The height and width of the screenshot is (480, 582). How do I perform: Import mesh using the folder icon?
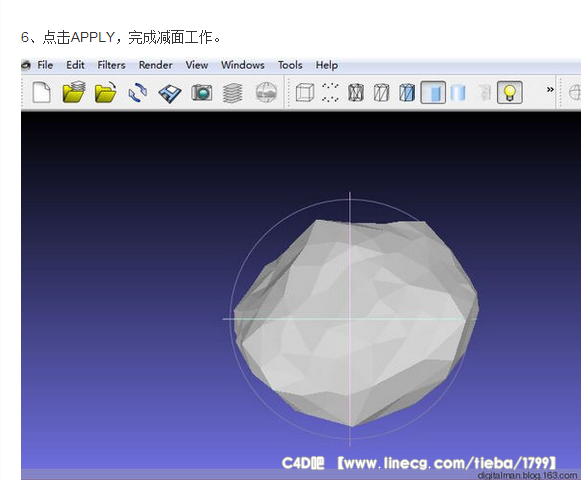coord(105,92)
